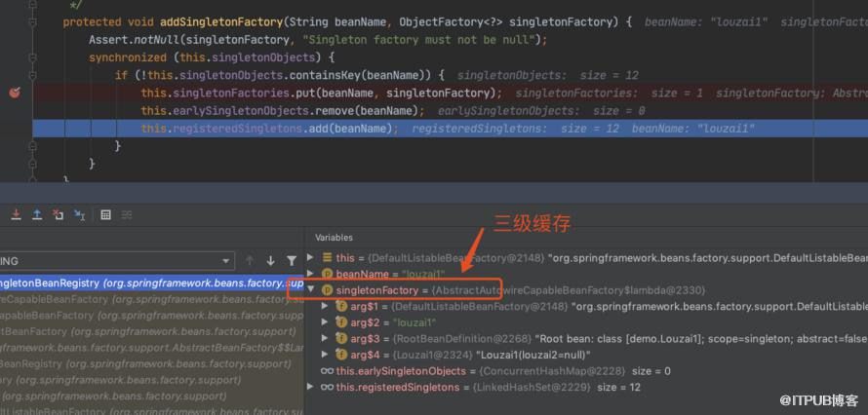This screenshot has height=415, width=868.
Task: Click inline hint 'earlySingletonObjects: size = 0'
Action: tap(541, 110)
